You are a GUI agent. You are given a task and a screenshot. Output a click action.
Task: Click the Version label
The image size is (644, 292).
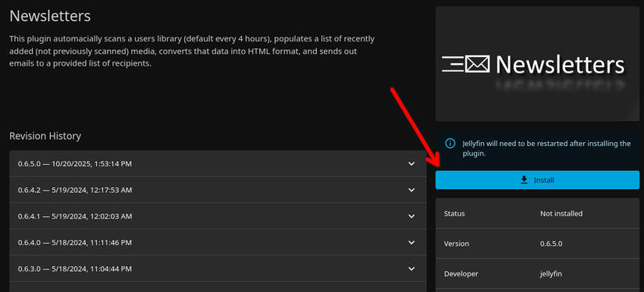[x=457, y=244]
